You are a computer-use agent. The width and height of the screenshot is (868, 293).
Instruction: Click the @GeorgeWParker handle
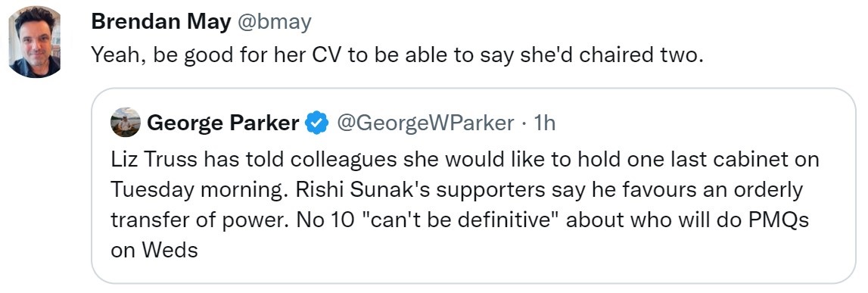(425, 123)
